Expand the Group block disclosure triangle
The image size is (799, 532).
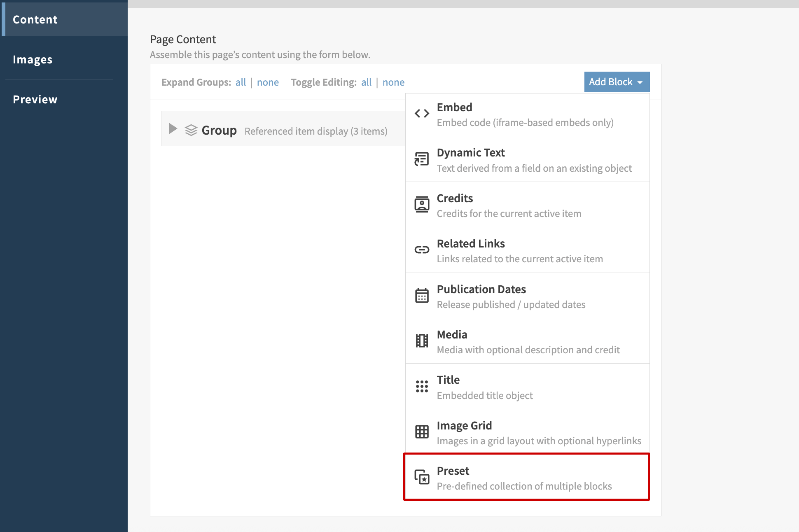coord(173,129)
